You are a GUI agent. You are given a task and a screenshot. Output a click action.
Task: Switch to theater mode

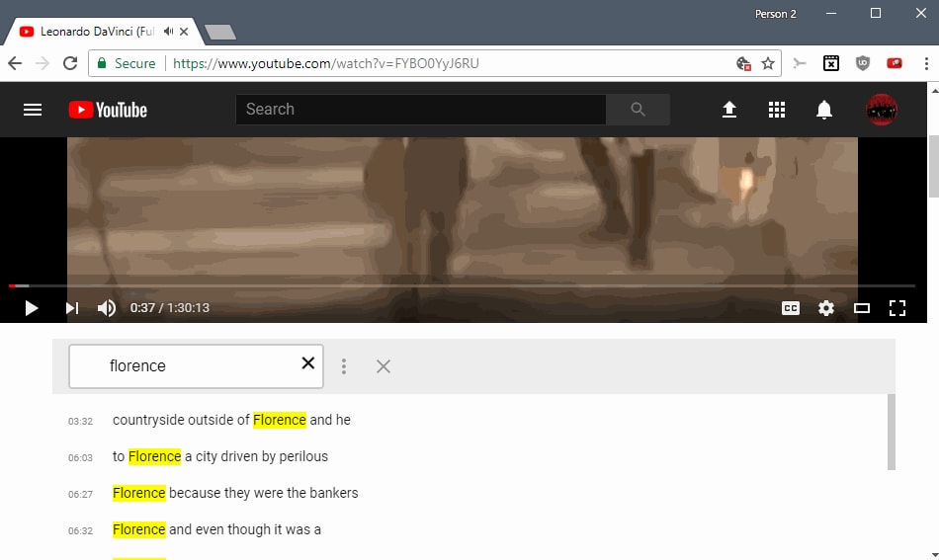pos(861,308)
